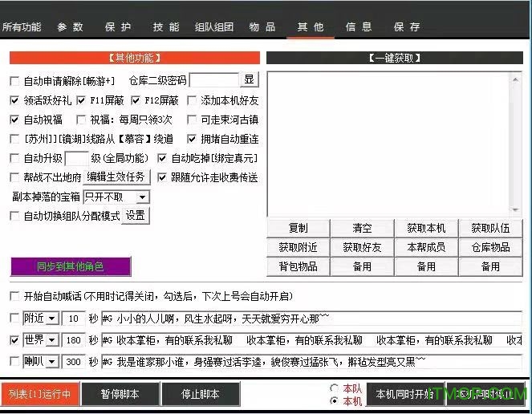Select the 本队 radio button
The image size is (532, 414).
(x=334, y=388)
